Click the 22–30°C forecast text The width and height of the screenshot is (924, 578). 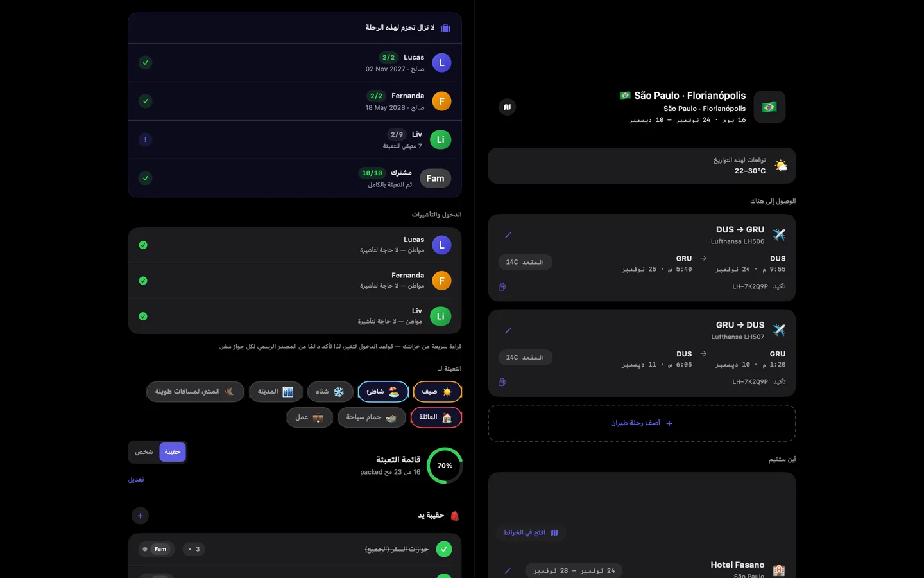tap(750, 171)
